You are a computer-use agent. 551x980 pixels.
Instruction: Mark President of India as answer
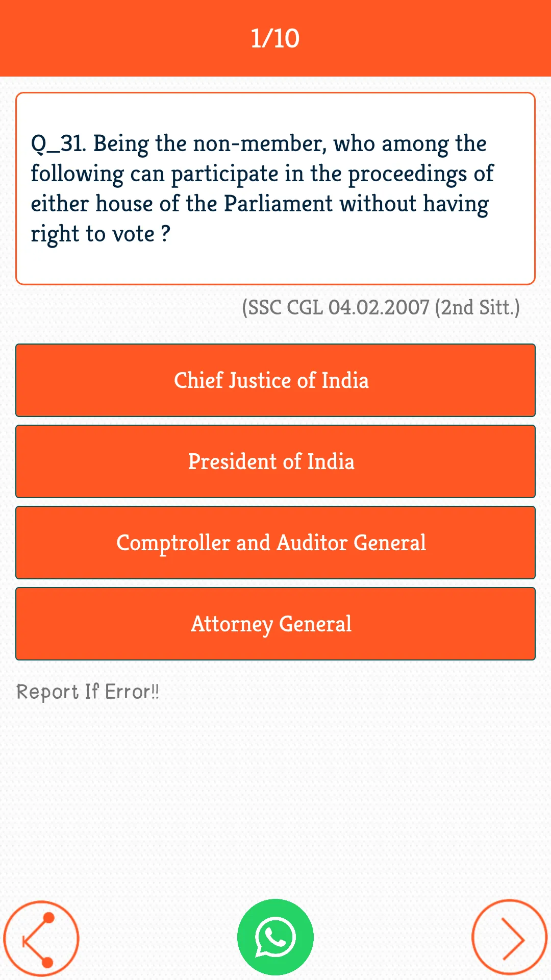[275, 461]
